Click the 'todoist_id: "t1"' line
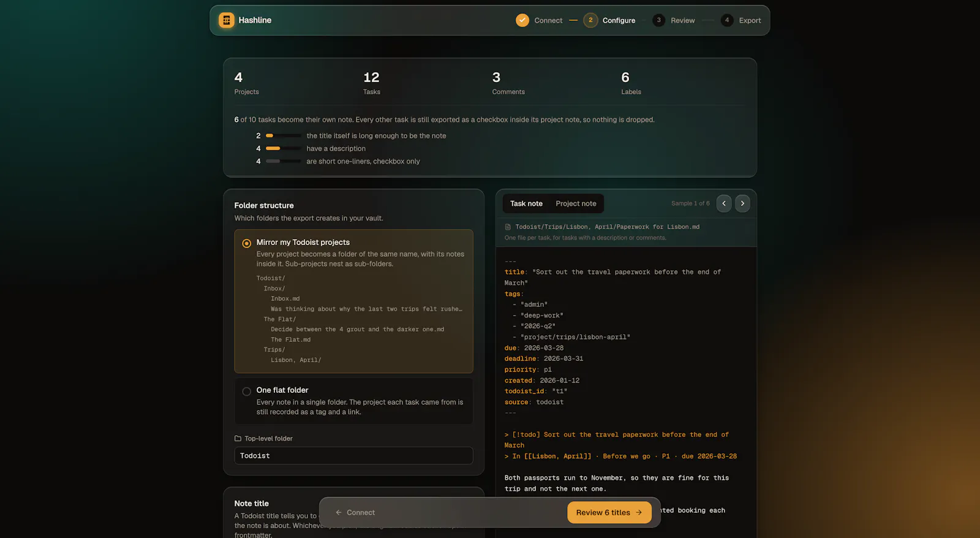980x538 pixels. [536, 392]
